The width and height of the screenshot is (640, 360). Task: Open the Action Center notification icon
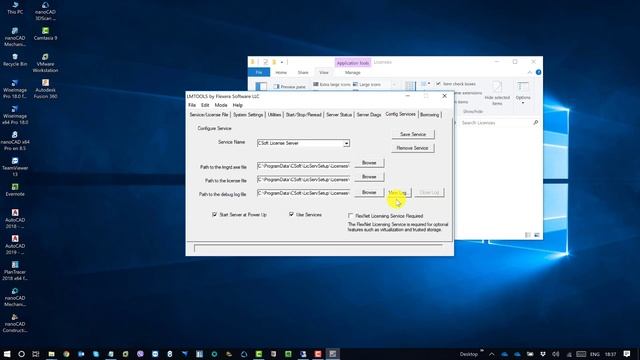(x=627, y=354)
